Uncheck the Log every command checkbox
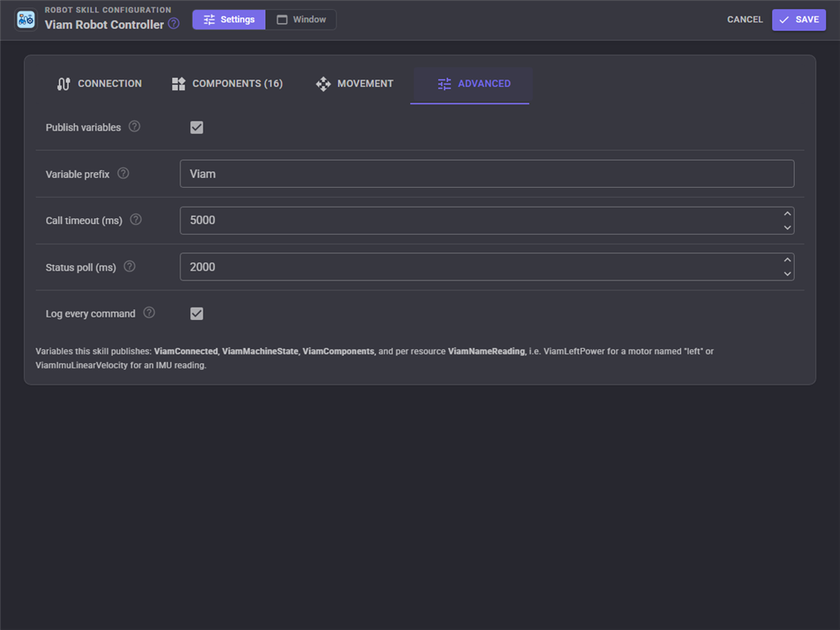The width and height of the screenshot is (840, 630). point(197,313)
